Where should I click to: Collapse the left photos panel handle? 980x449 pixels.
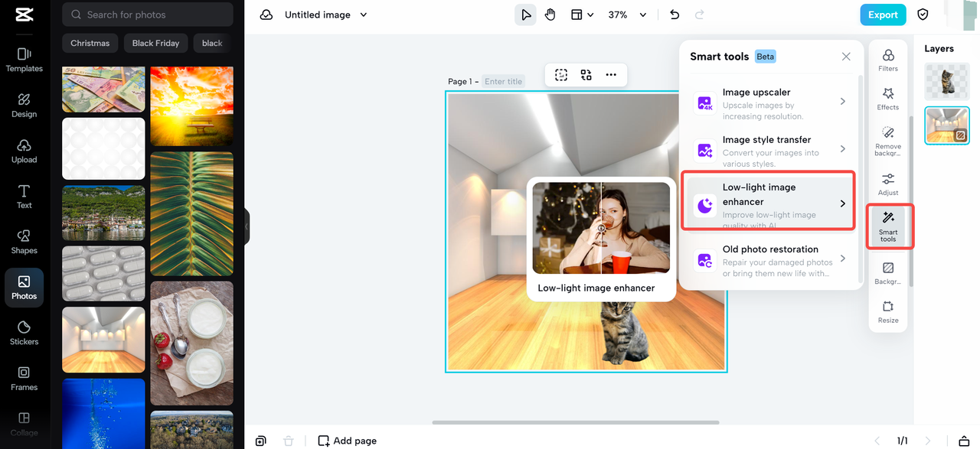pyautogui.click(x=247, y=226)
